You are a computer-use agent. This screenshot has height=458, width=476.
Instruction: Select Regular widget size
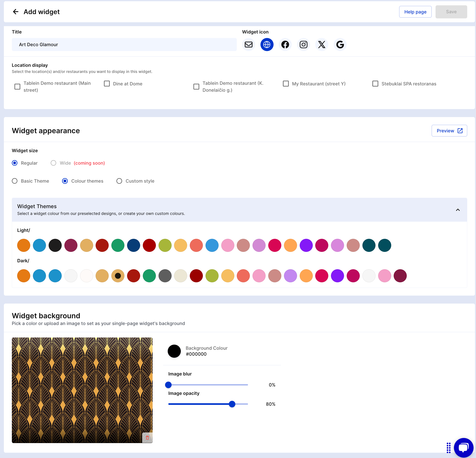tap(15, 163)
